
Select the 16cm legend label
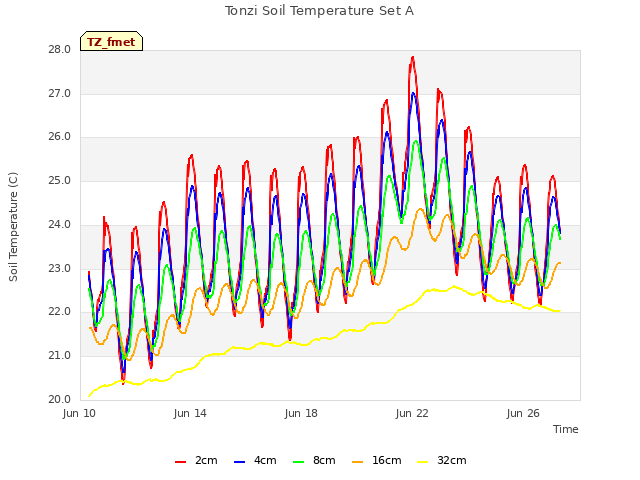[387, 460]
